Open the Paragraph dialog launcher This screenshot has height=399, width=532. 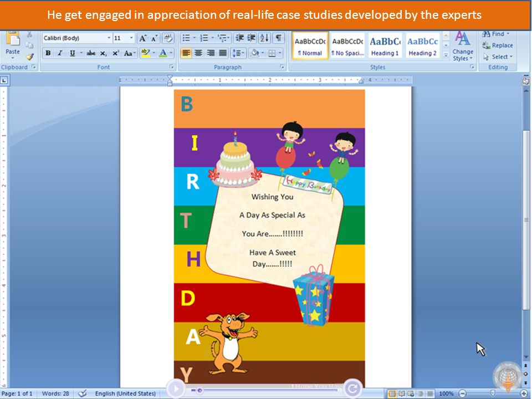point(282,67)
